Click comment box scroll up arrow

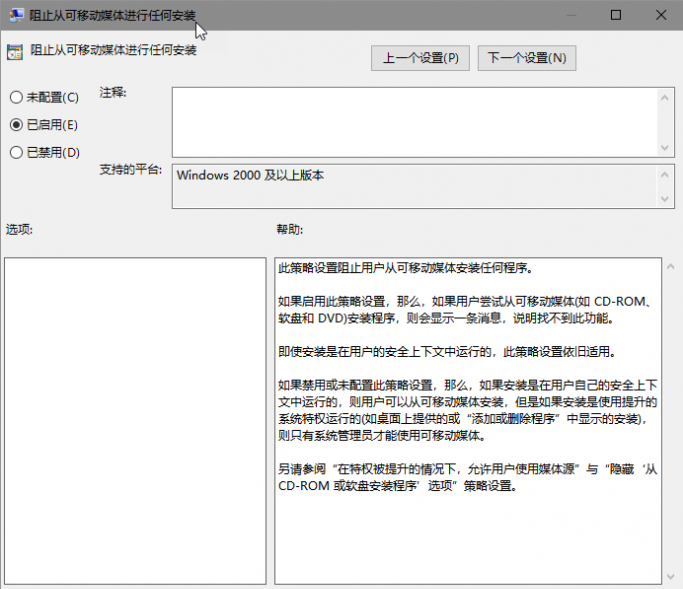(665, 98)
